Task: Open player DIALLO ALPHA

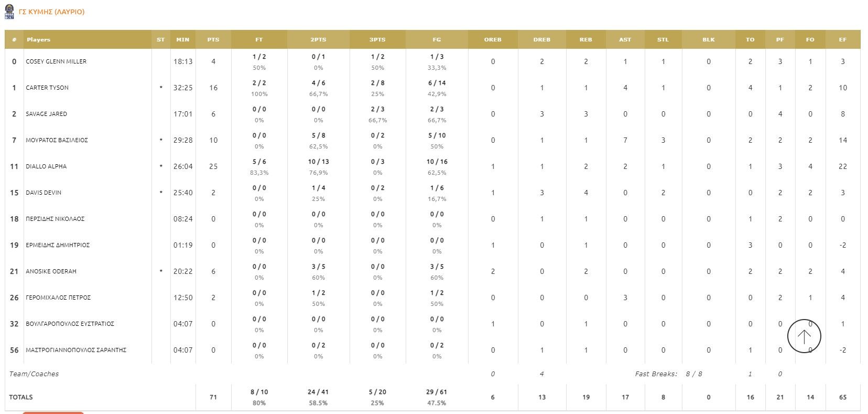Action: [46, 166]
